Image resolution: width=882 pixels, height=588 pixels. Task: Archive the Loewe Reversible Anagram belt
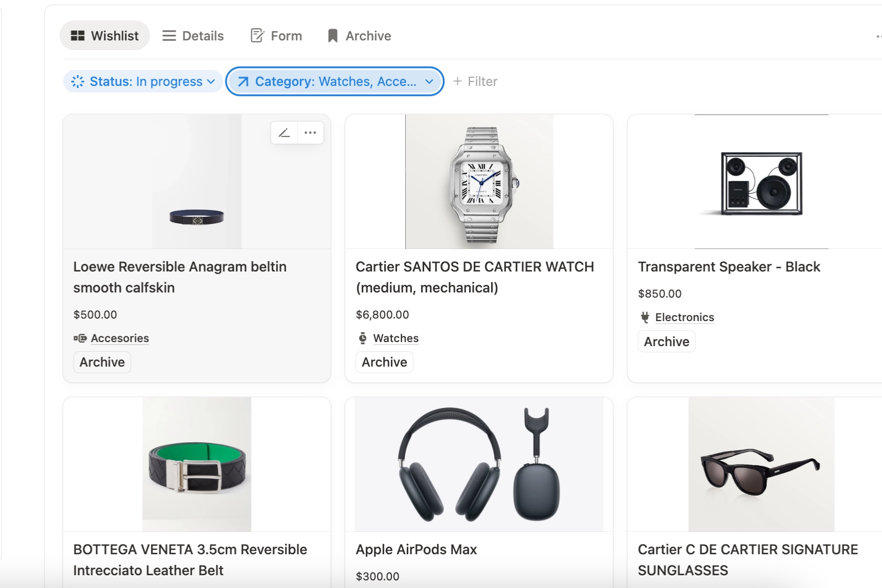click(102, 362)
